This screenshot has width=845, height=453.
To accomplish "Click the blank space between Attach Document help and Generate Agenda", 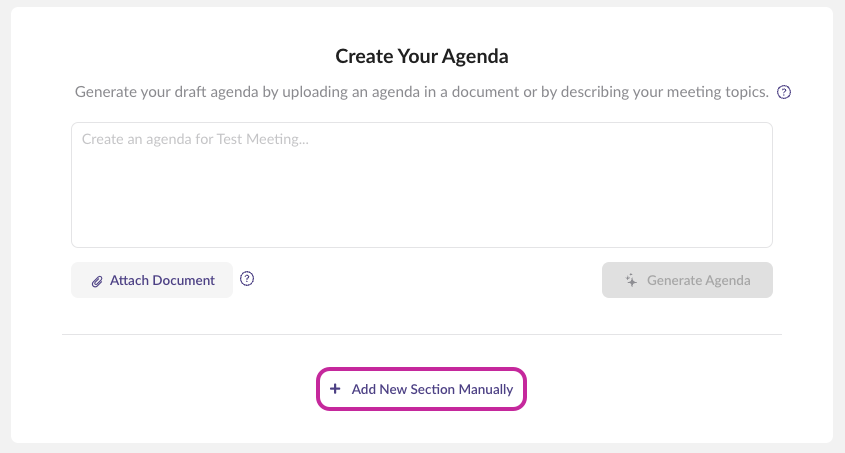I will [x=428, y=280].
